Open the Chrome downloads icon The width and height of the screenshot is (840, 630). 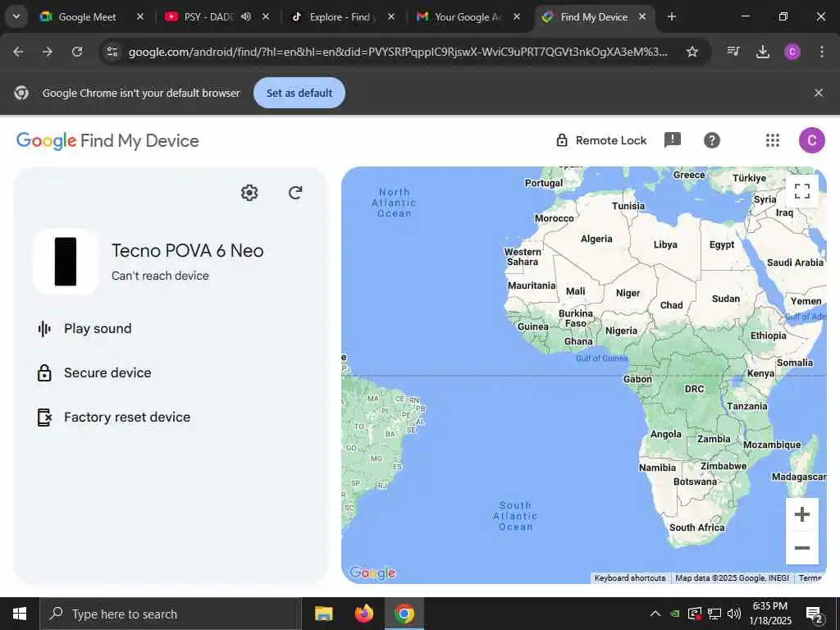pos(762,52)
